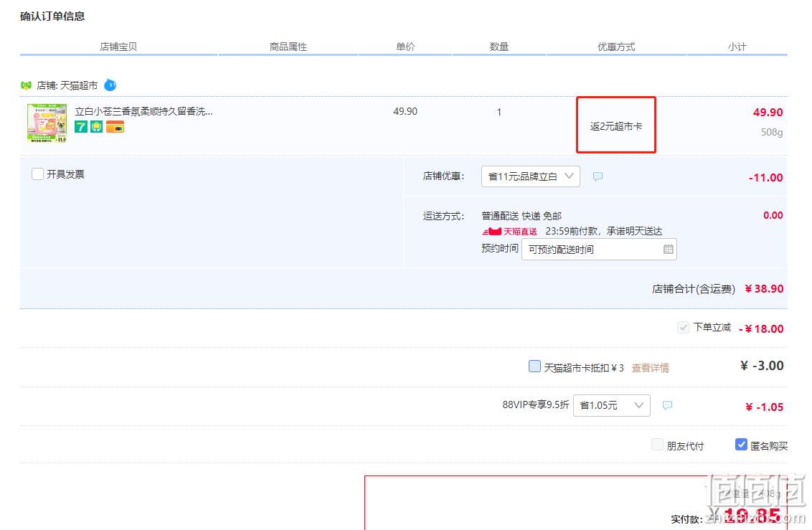Click the -11.00 store discount amount
This screenshot has height=530, width=812.
coord(766,178)
